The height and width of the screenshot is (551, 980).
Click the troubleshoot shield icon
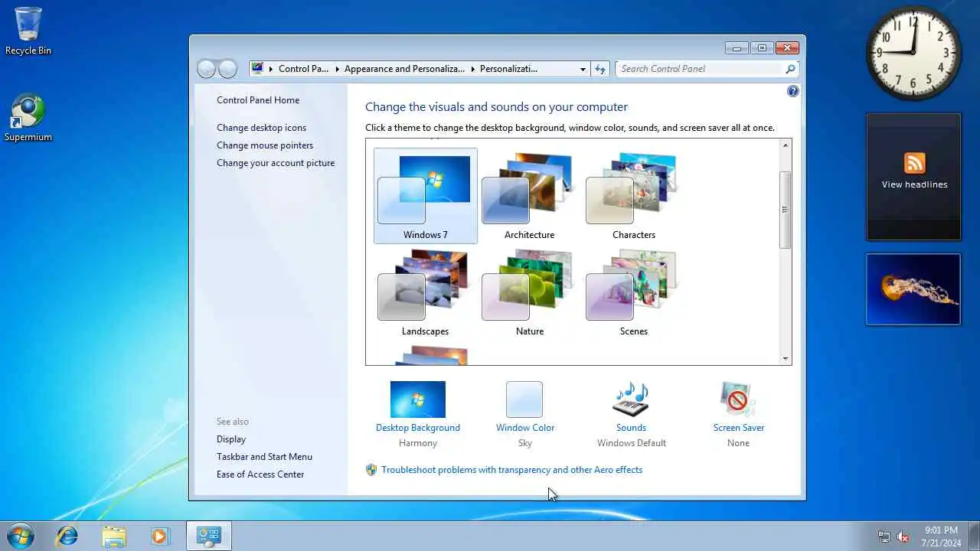pyautogui.click(x=371, y=470)
